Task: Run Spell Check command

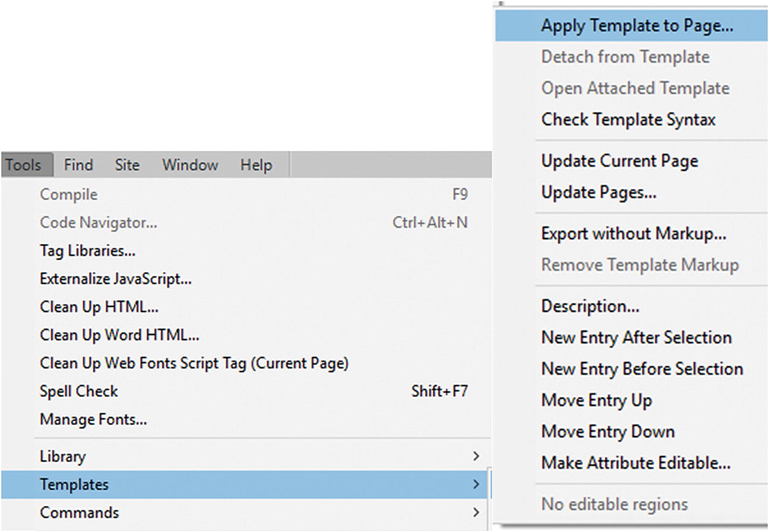Action: coord(79,391)
